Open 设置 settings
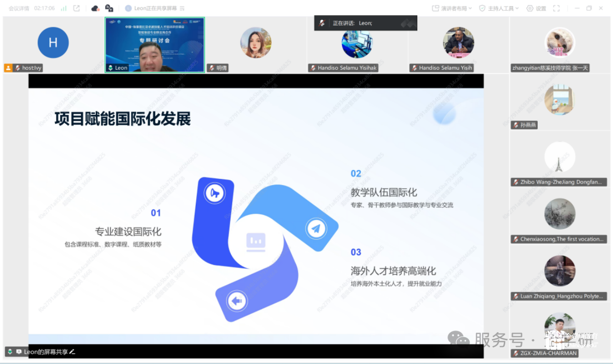The width and height of the screenshot is (613, 364). click(536, 8)
